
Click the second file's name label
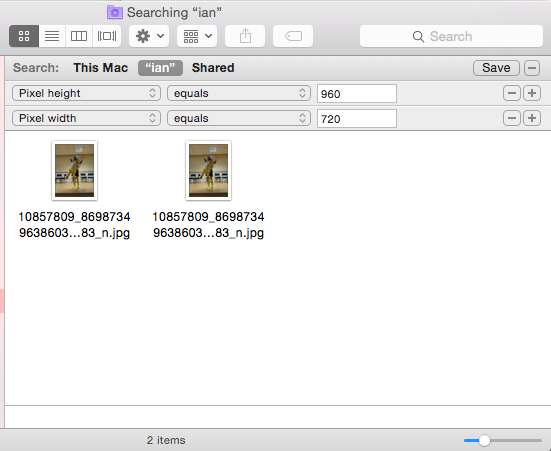click(208, 225)
